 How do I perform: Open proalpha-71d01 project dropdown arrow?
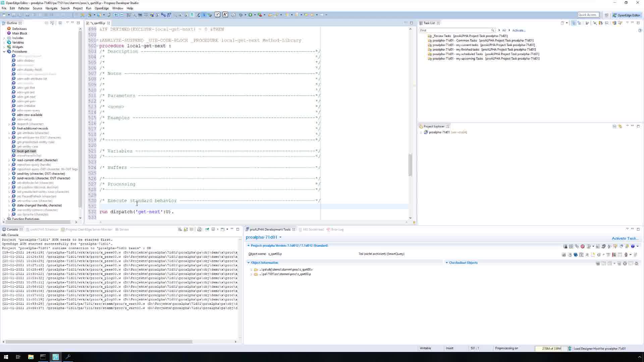(x=280, y=237)
